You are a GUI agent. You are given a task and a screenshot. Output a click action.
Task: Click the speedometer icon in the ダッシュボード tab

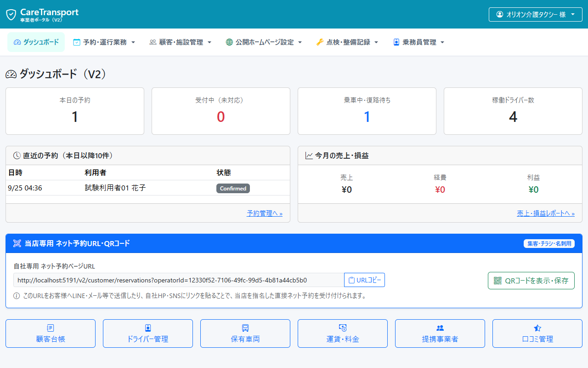pyautogui.click(x=17, y=42)
